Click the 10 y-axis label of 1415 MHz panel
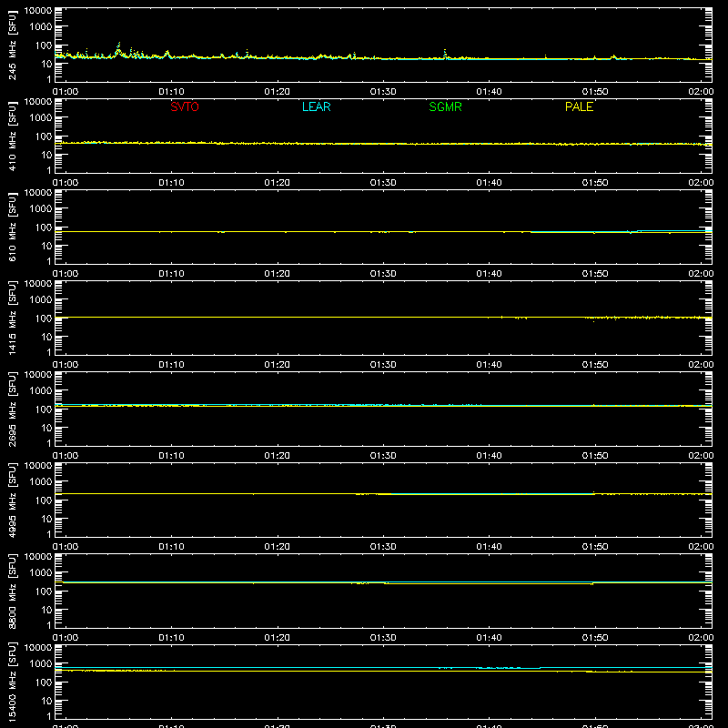Image resolution: width=728 pixels, height=728 pixels. [x=46, y=337]
